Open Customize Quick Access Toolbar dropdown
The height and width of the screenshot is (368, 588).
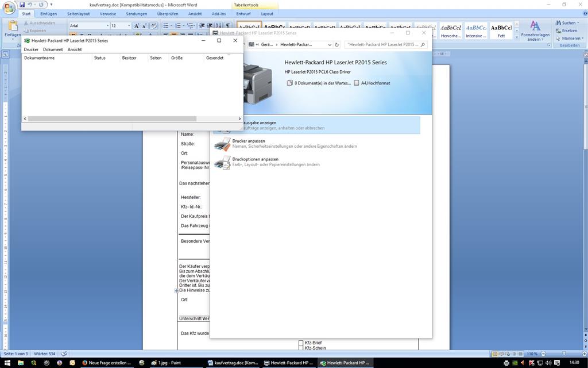51,5
